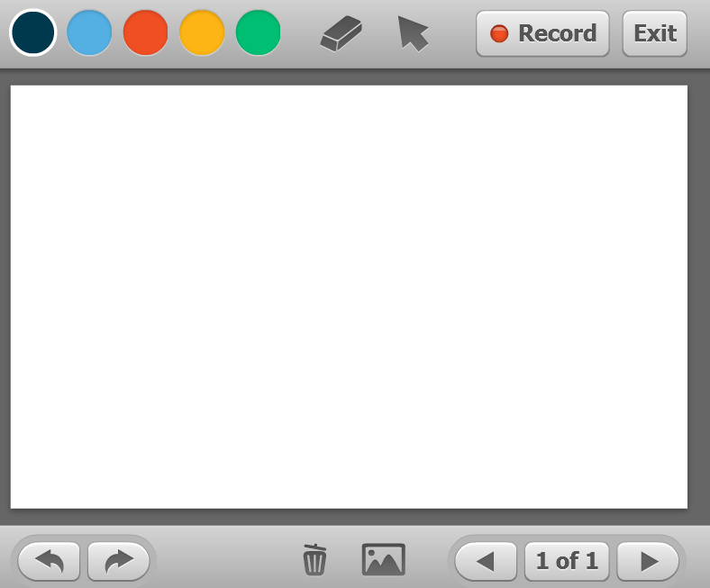Go to the next page arrow
The width and height of the screenshot is (710, 588).
point(649,561)
